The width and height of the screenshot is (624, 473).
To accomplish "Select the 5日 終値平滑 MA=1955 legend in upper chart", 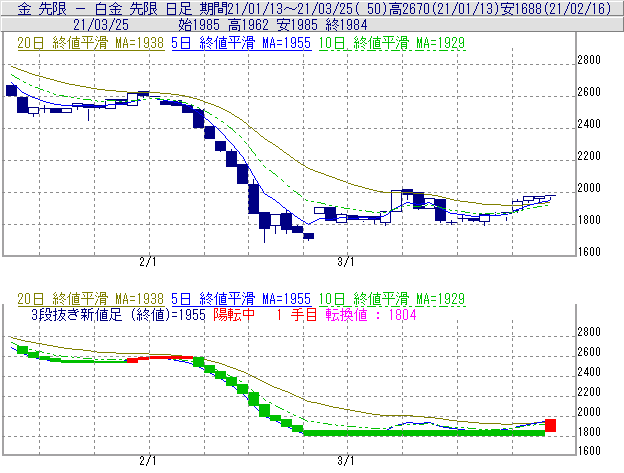I will pos(241,43).
